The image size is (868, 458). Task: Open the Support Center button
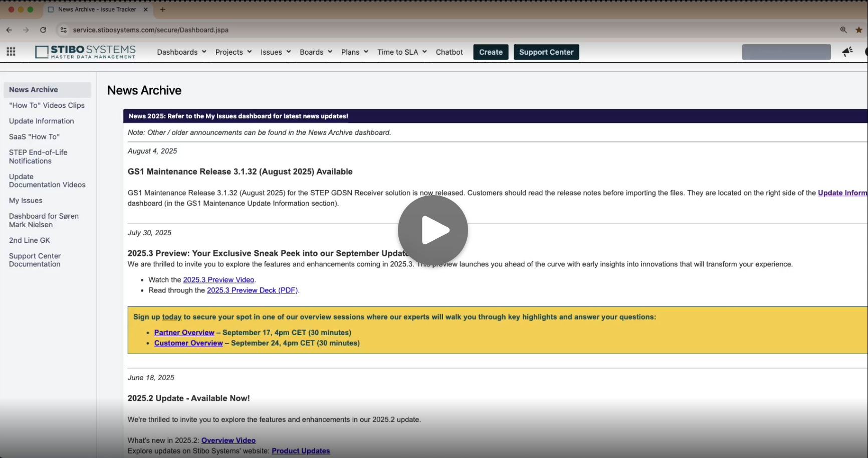pos(546,52)
